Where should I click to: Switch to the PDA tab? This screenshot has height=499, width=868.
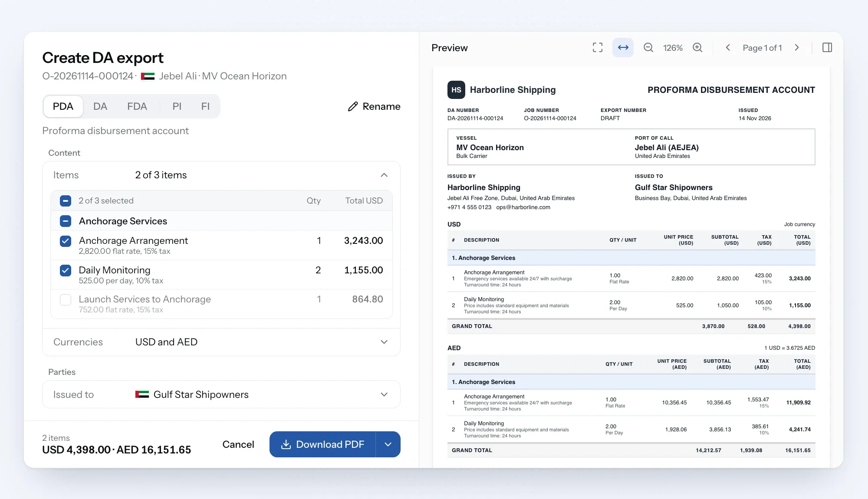[63, 106]
